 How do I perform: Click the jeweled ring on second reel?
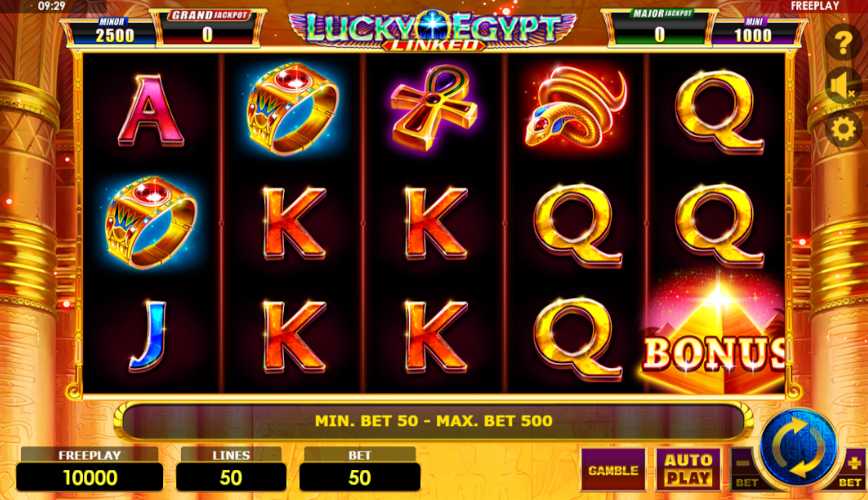[292, 109]
